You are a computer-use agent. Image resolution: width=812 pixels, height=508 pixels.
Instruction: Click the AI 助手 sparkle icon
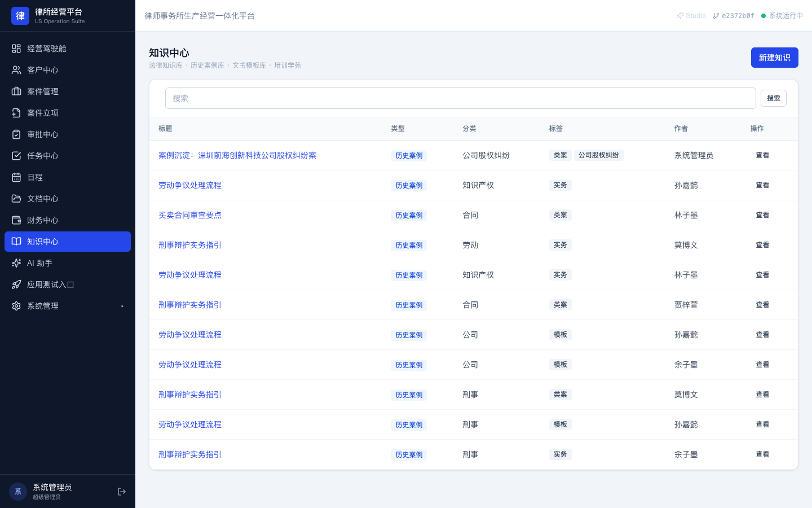(x=16, y=263)
